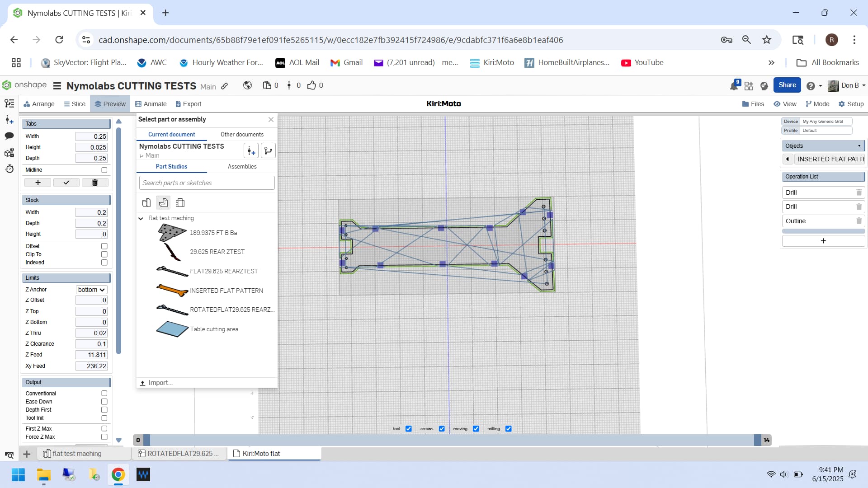Open the Animate menu item
The width and height of the screenshot is (868, 488).
[151, 104]
